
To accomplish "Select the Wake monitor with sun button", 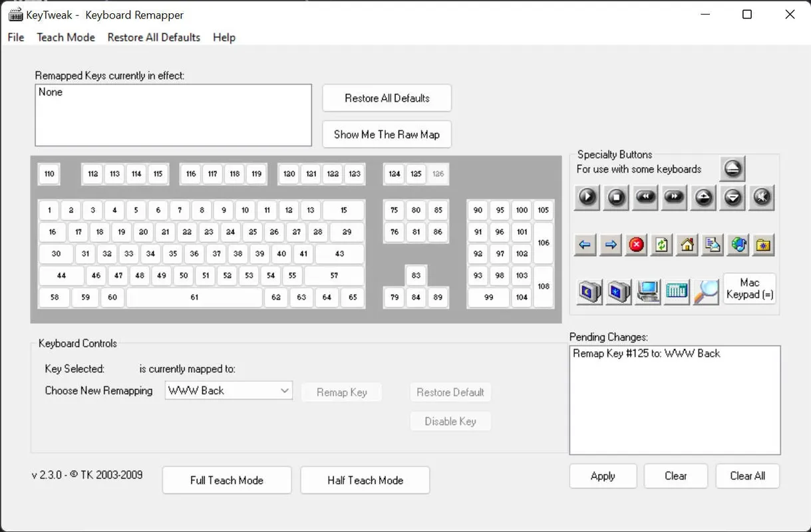I will click(x=619, y=292).
